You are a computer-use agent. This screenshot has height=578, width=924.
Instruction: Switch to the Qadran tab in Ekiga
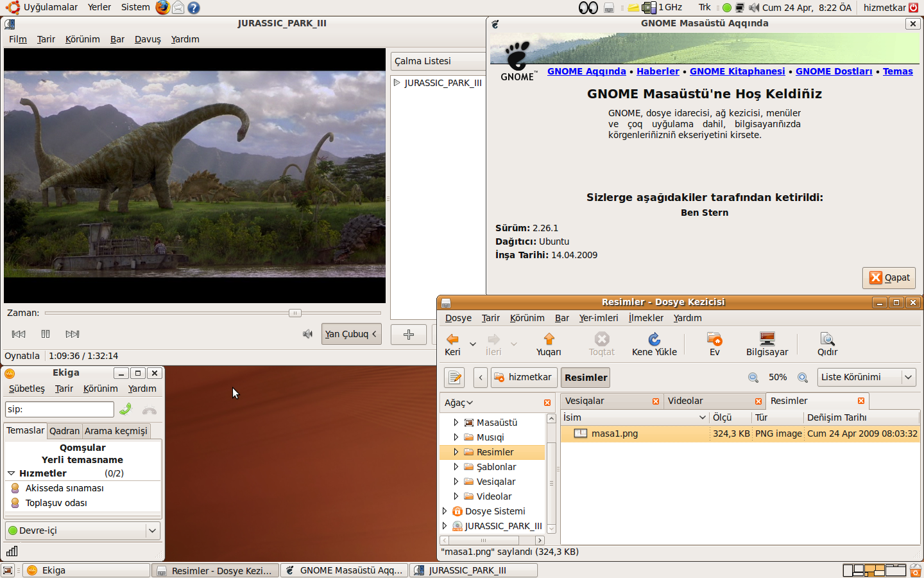pos(65,431)
